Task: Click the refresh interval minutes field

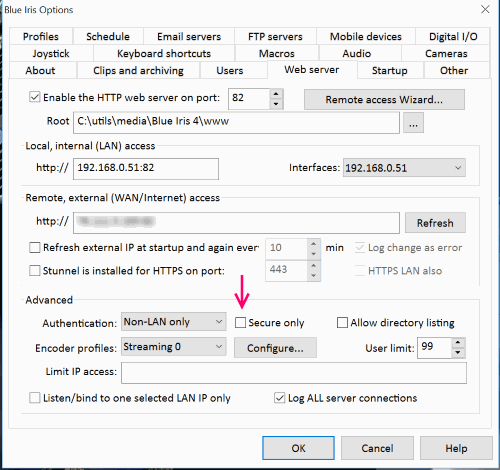Action: (286, 249)
